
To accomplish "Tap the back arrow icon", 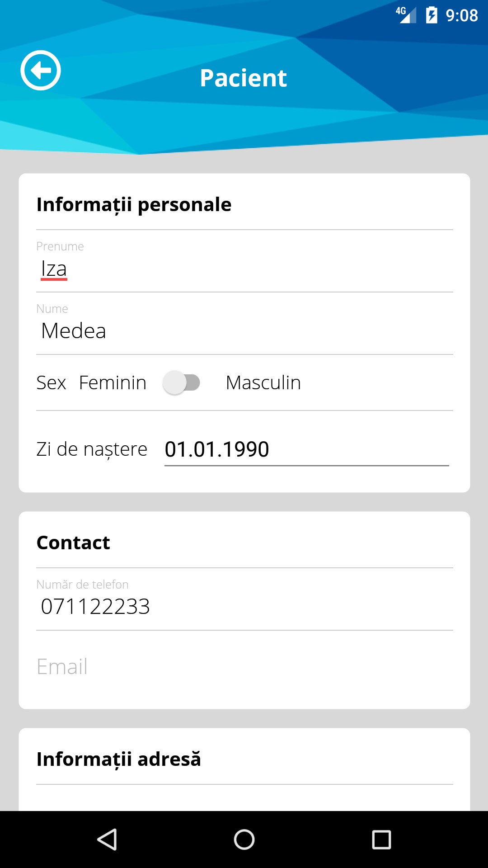I will (41, 71).
